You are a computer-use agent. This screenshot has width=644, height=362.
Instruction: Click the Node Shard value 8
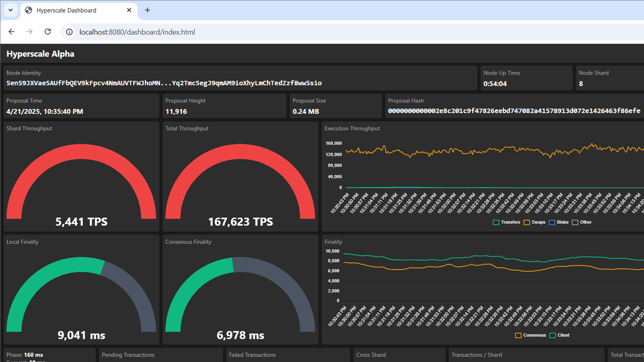click(581, 84)
